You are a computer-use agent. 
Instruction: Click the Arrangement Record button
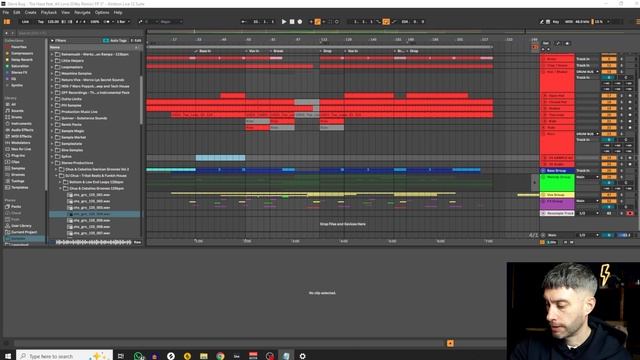tap(300, 22)
